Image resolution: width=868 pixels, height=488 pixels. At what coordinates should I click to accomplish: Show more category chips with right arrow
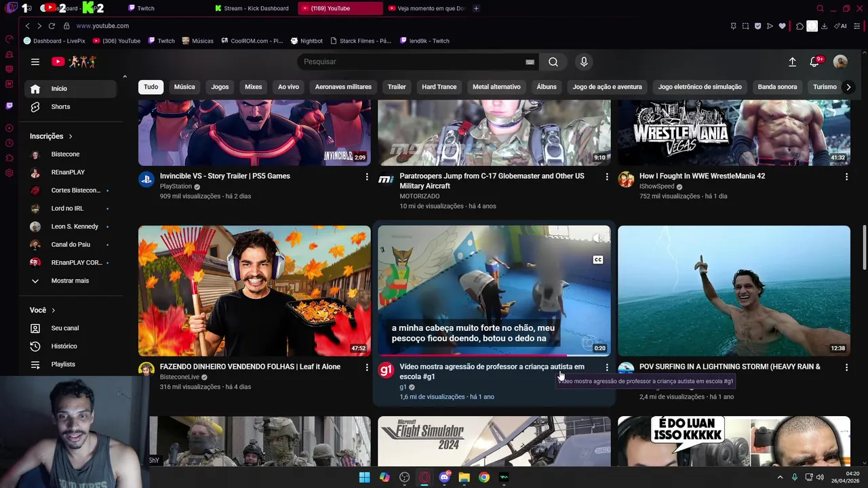pyautogui.click(x=848, y=87)
